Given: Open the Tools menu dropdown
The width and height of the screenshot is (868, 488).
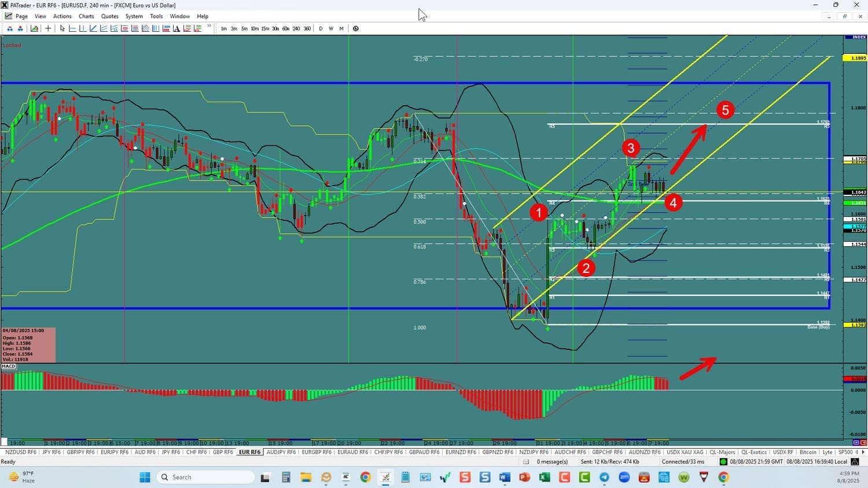Looking at the screenshot, I should (156, 16).
